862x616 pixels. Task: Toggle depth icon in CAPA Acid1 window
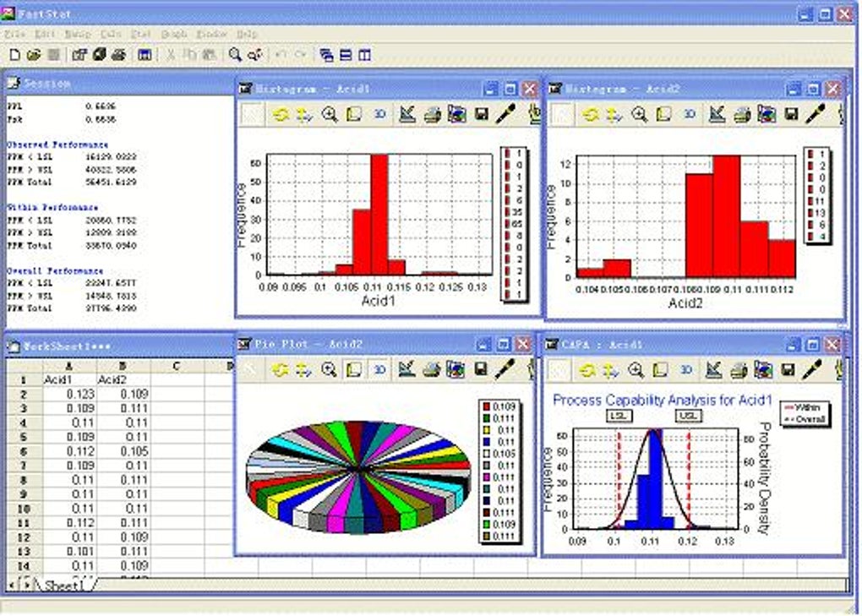click(x=661, y=370)
